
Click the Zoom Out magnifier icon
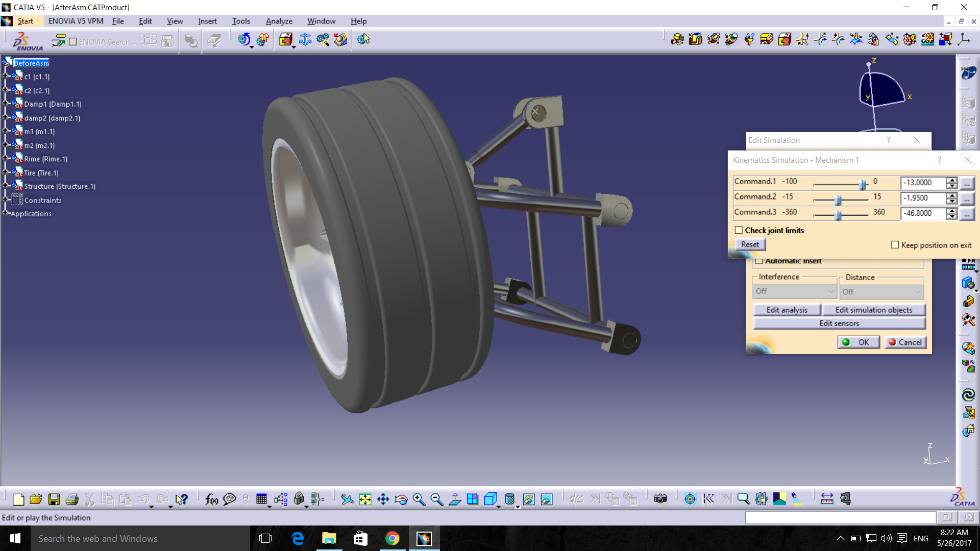(x=437, y=499)
